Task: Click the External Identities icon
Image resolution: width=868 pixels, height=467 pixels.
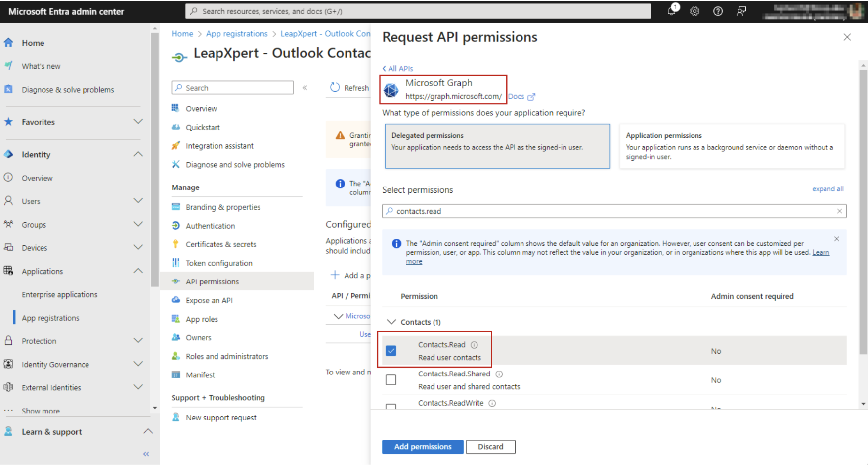Action: [8, 387]
